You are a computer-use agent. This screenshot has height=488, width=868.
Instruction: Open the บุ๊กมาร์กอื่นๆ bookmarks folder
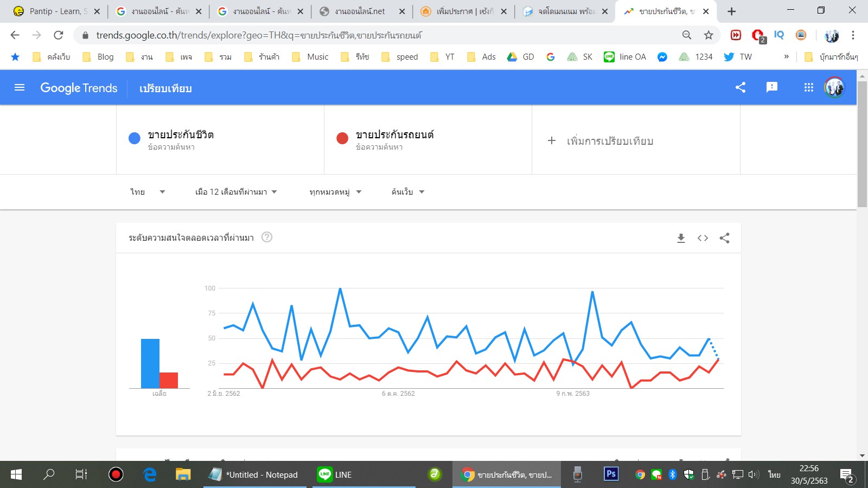(x=831, y=56)
